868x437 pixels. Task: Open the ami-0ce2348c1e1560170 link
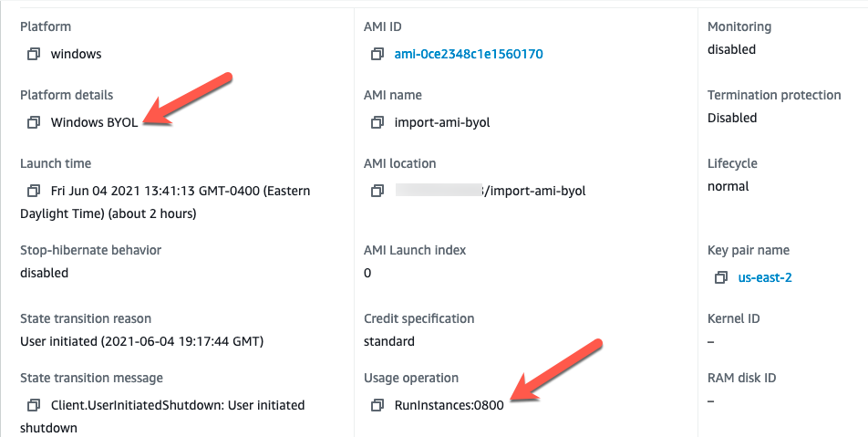(469, 54)
